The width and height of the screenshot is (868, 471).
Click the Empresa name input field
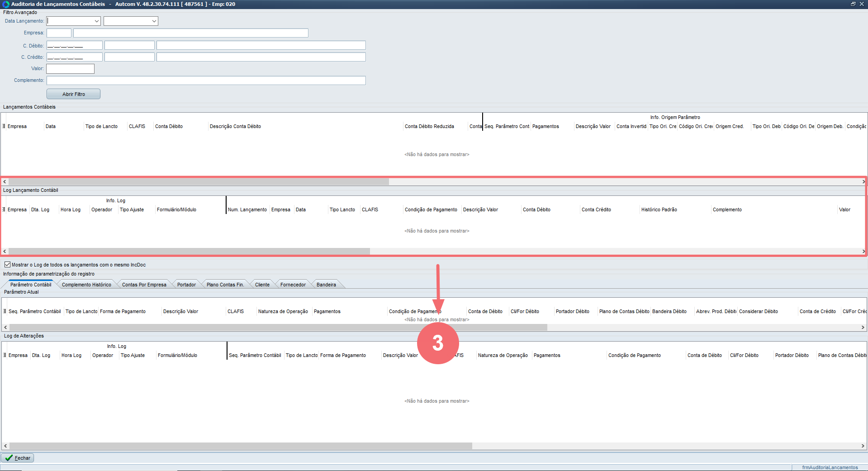(190, 33)
